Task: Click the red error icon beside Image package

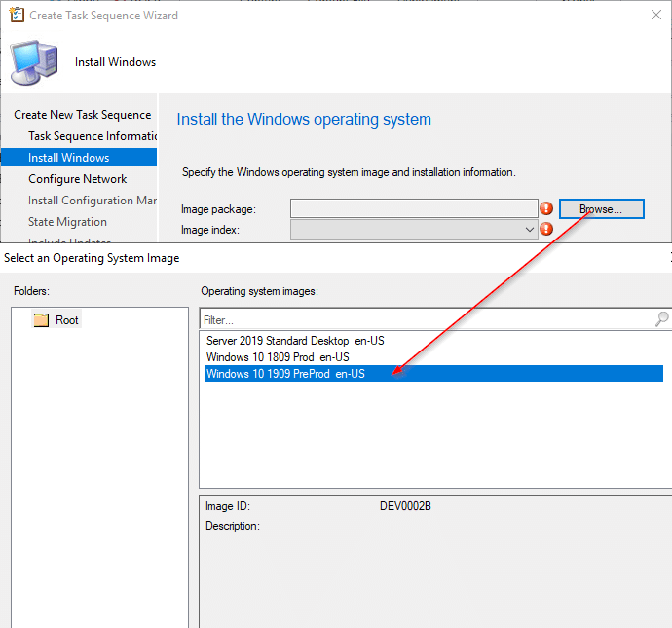Action: click(546, 208)
